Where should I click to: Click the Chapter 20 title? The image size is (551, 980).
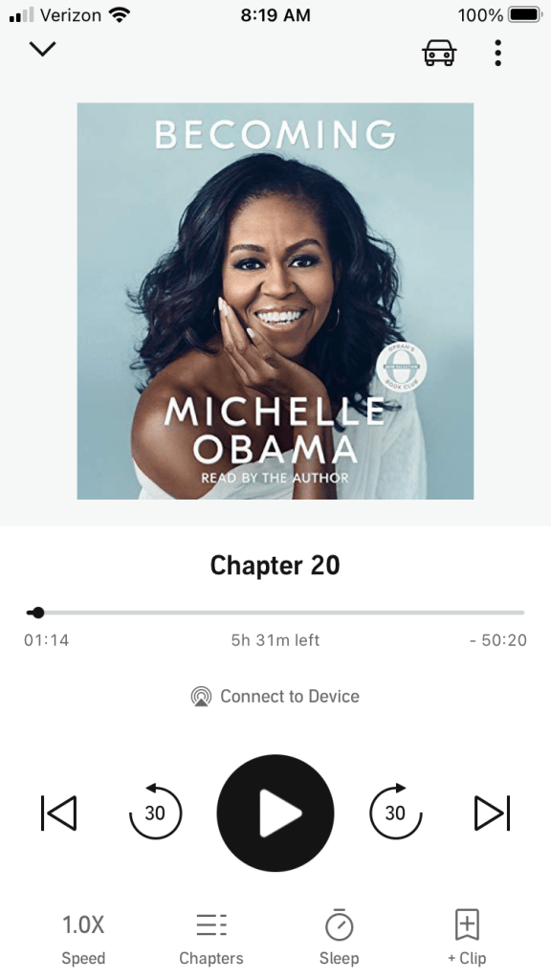[275, 565]
